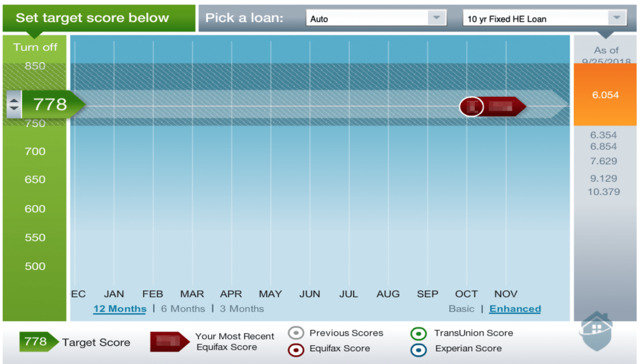Open the 10 yr Fixed HE Loan dropdown
The image size is (640, 364).
coord(544,19)
